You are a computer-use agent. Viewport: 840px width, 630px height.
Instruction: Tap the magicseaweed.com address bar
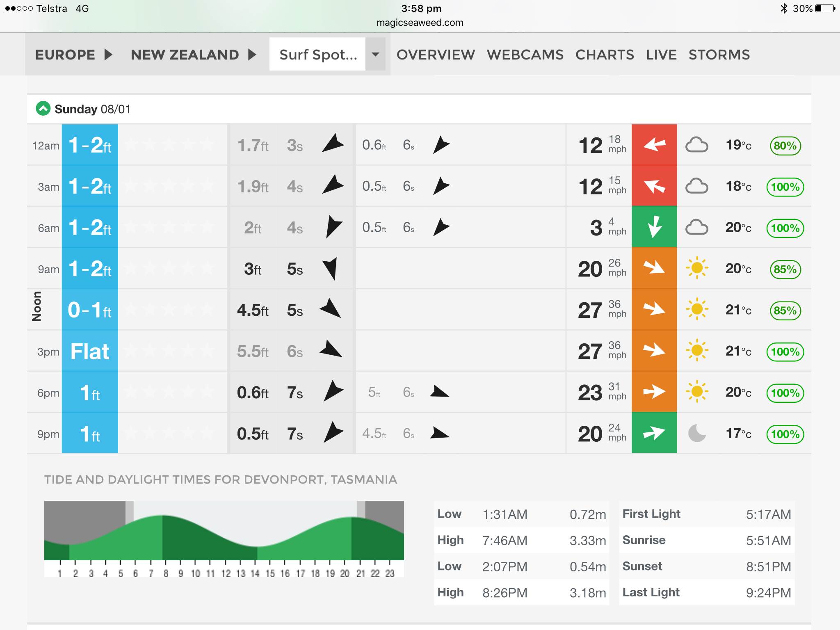(x=420, y=23)
